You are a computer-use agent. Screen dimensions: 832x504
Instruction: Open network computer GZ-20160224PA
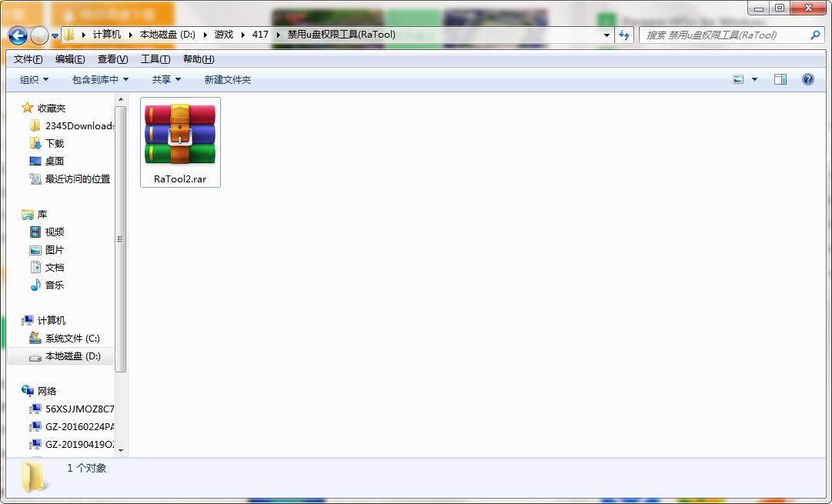tap(72, 426)
